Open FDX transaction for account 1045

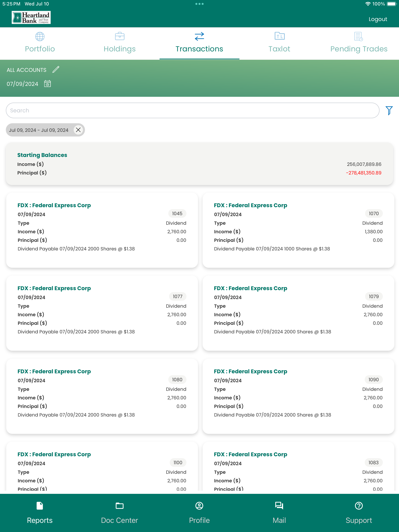pyautogui.click(x=102, y=230)
